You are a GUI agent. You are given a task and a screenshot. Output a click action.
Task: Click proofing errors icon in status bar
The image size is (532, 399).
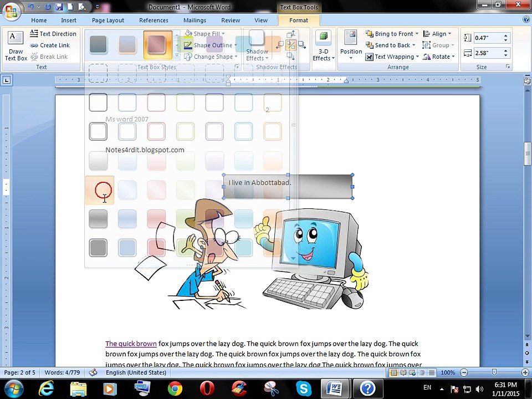[x=93, y=372]
